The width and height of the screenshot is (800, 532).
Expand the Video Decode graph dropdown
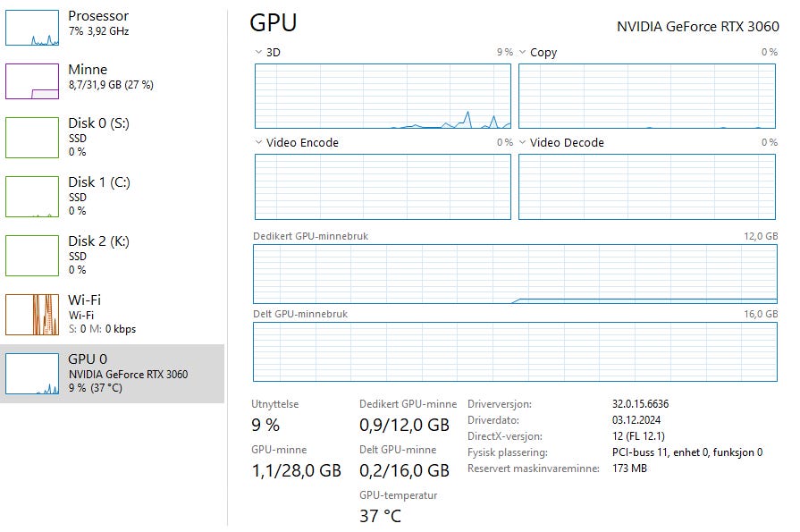coord(522,143)
